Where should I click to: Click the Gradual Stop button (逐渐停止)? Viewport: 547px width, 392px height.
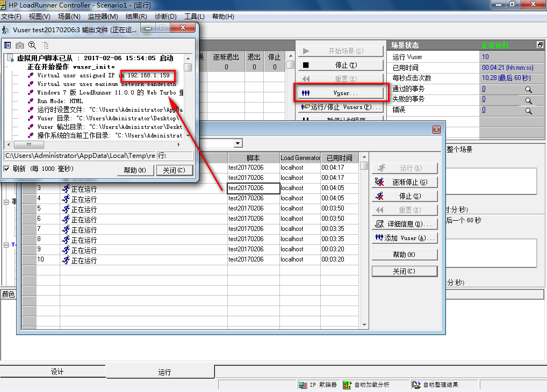pos(405,182)
